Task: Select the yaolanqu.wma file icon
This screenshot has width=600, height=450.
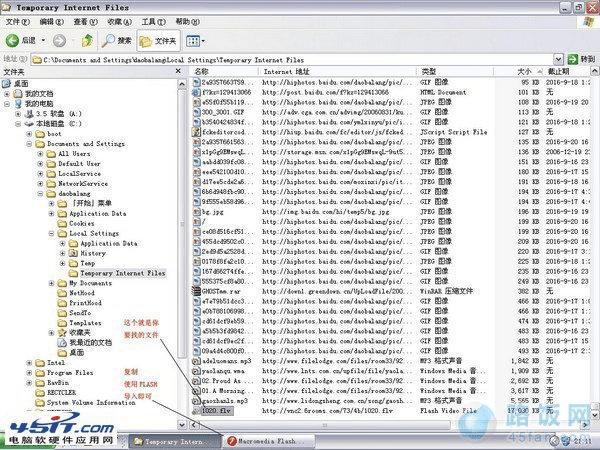Action: coord(196,371)
